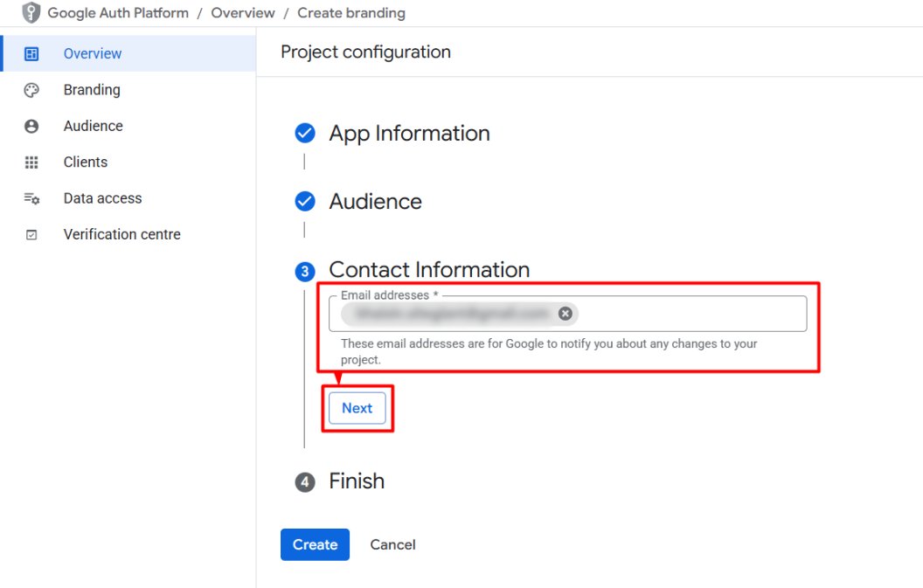Cancel the project configuration
The width and height of the screenshot is (923, 588).
point(392,544)
